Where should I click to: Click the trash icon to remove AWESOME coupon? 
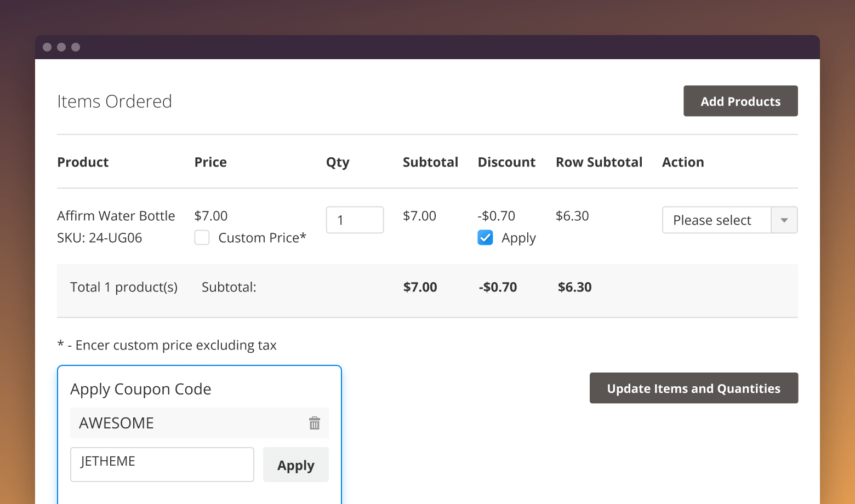tap(314, 423)
